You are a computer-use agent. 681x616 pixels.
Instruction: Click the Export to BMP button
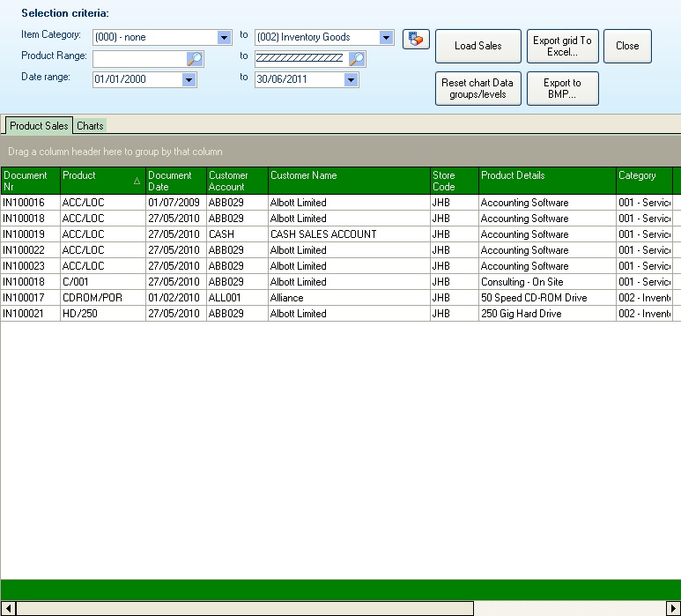562,89
